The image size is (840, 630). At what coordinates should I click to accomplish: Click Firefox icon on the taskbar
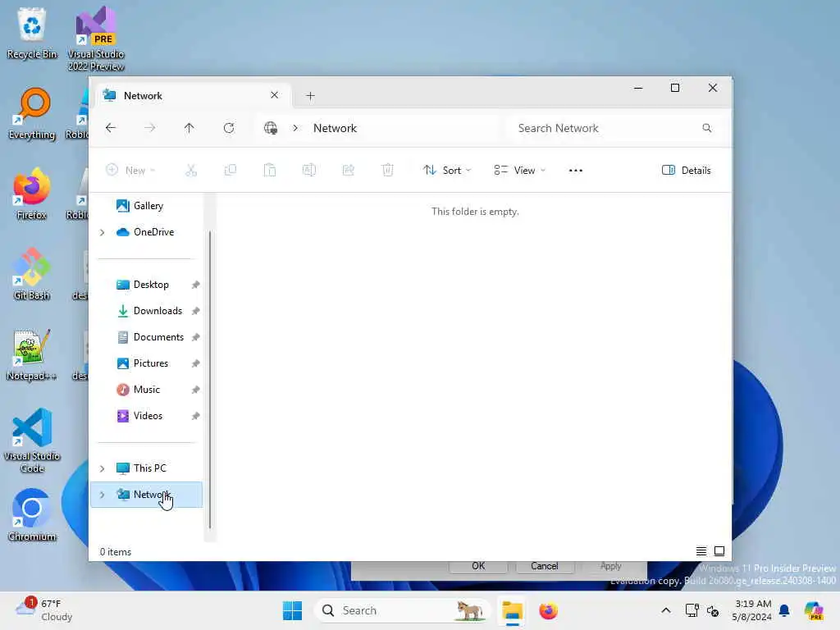(548, 610)
